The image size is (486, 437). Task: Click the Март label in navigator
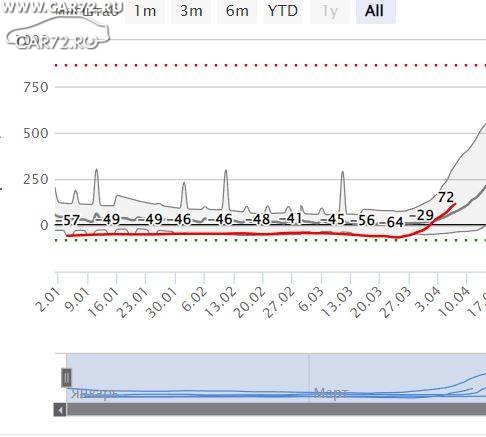pos(331,393)
